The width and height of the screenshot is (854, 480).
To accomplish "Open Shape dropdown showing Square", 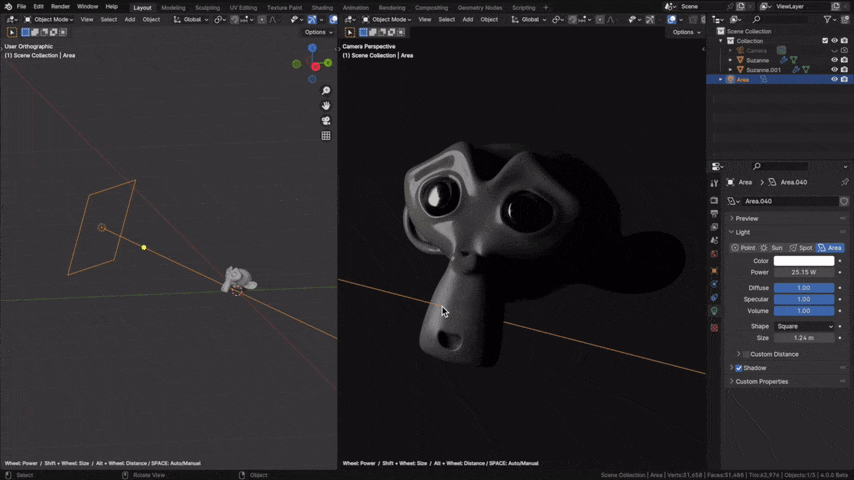I will coord(804,326).
